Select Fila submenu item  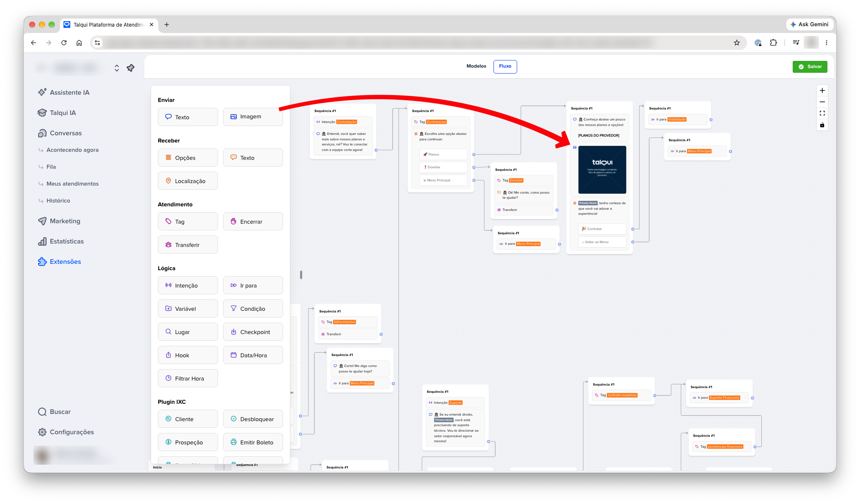(51, 167)
